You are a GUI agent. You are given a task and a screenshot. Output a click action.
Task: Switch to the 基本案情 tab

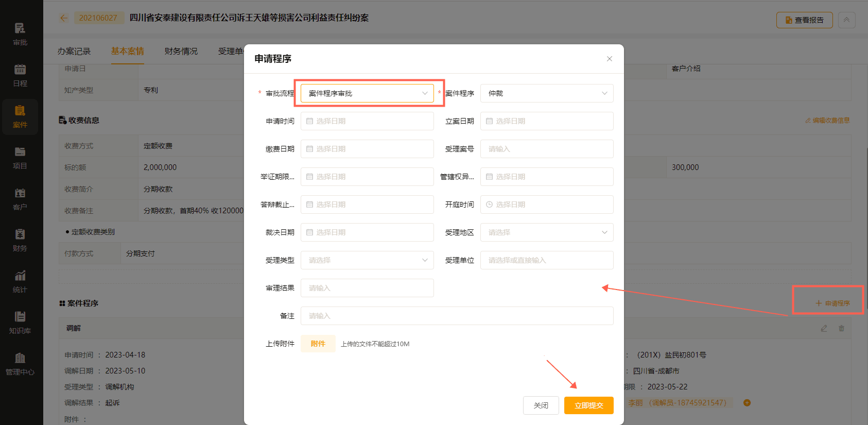(x=128, y=51)
